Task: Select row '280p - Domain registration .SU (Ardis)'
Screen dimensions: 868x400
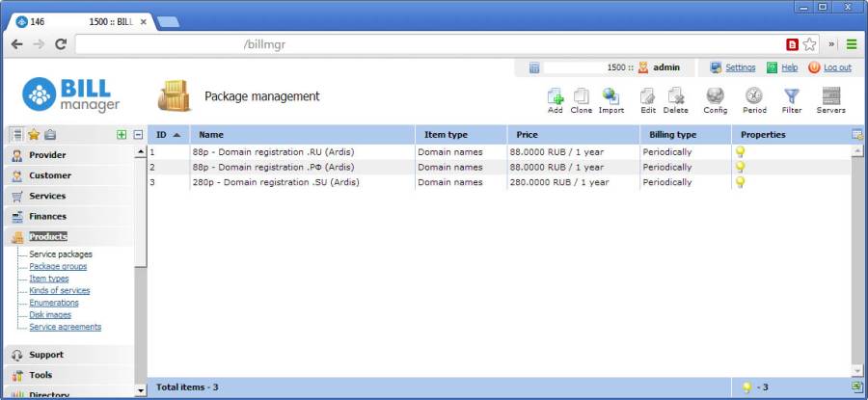Action: coord(499,182)
